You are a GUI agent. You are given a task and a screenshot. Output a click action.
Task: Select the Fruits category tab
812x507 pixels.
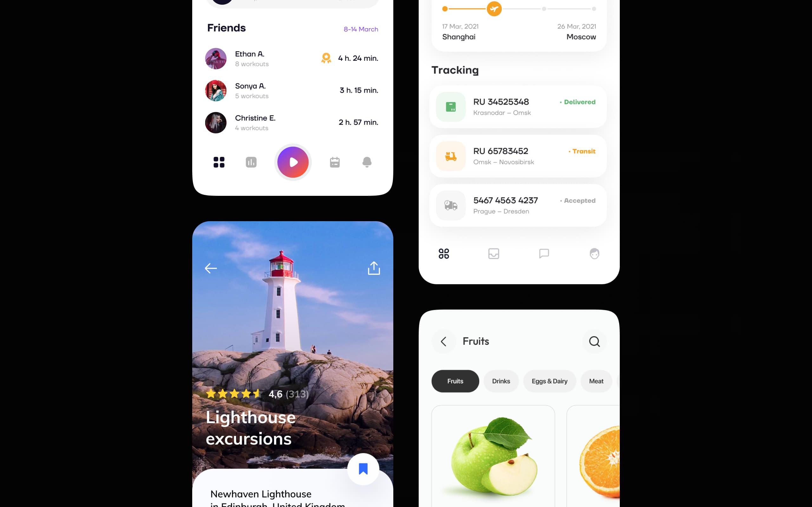(455, 381)
